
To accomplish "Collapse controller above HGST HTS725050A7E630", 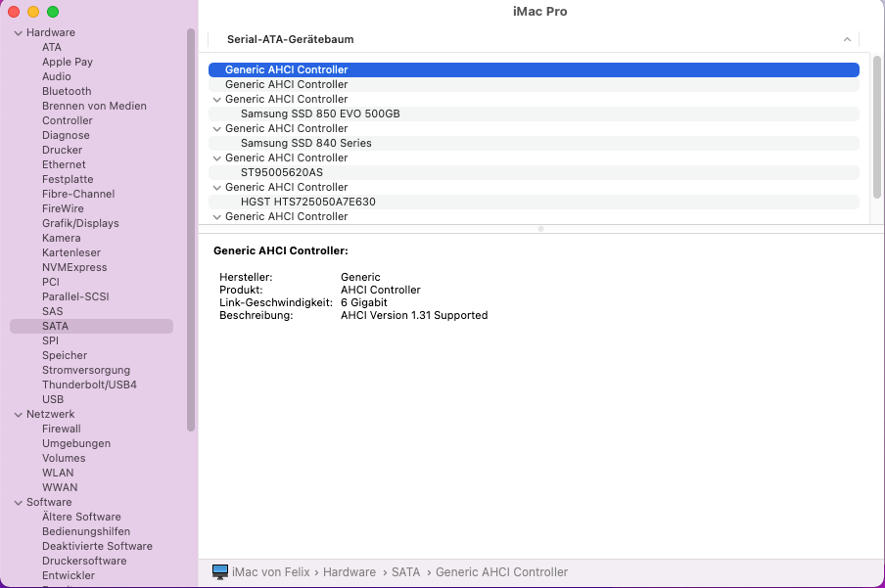I will [x=216, y=188].
